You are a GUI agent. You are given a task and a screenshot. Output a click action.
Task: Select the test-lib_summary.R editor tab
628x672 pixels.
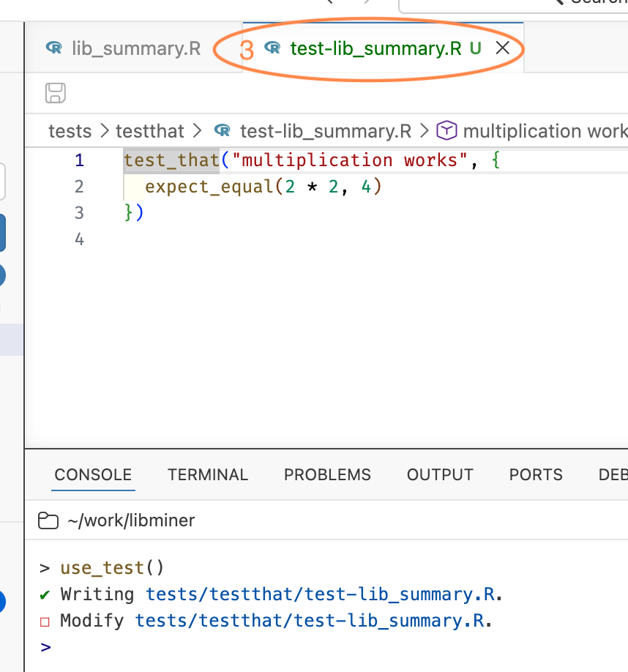click(x=375, y=48)
